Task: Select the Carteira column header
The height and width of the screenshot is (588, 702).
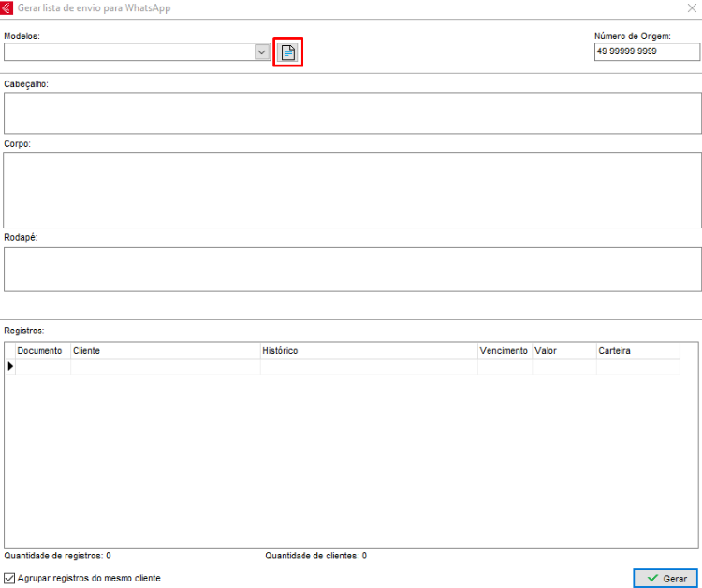Action: point(637,351)
